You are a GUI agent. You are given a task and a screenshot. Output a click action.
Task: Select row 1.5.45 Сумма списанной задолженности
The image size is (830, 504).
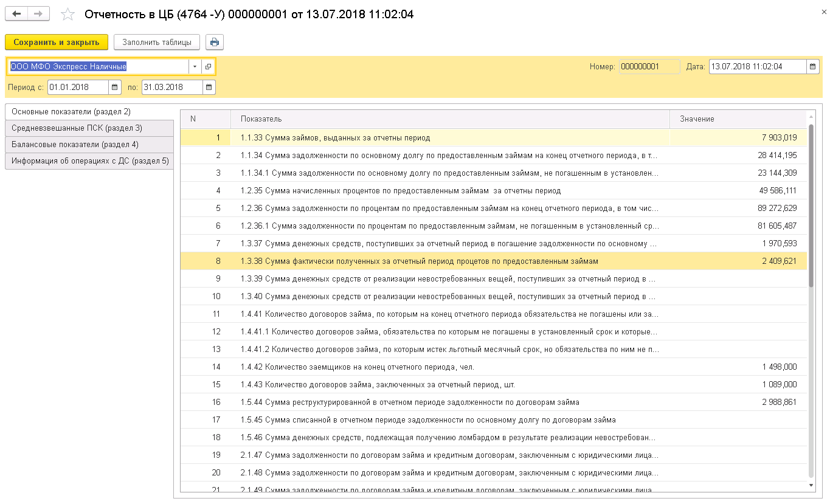pos(494,420)
